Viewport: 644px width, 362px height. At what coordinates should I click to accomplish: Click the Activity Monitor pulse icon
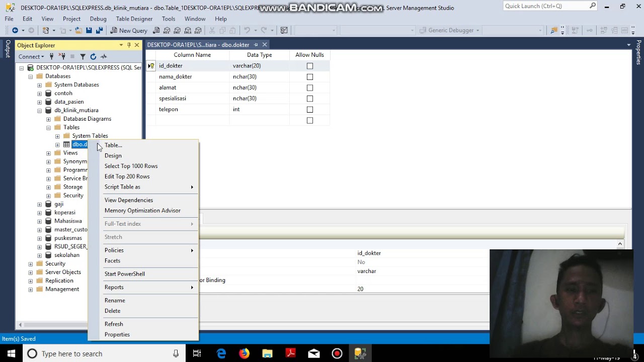pos(104,56)
